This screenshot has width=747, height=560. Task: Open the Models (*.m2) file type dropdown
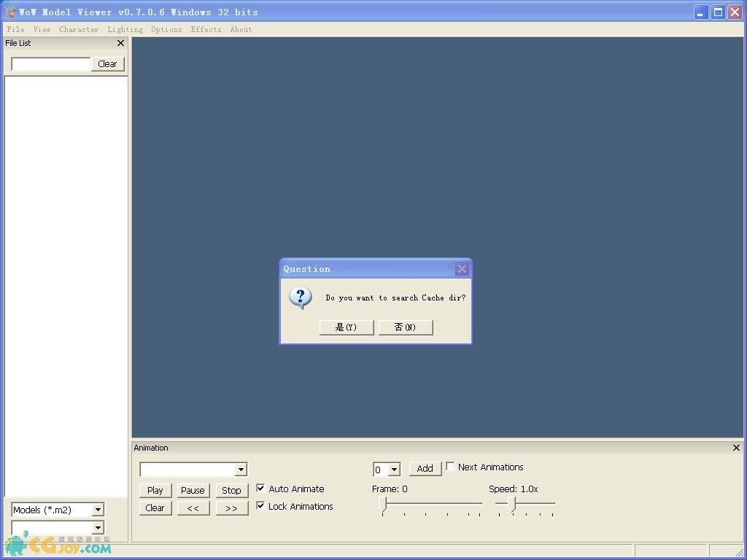coord(98,510)
